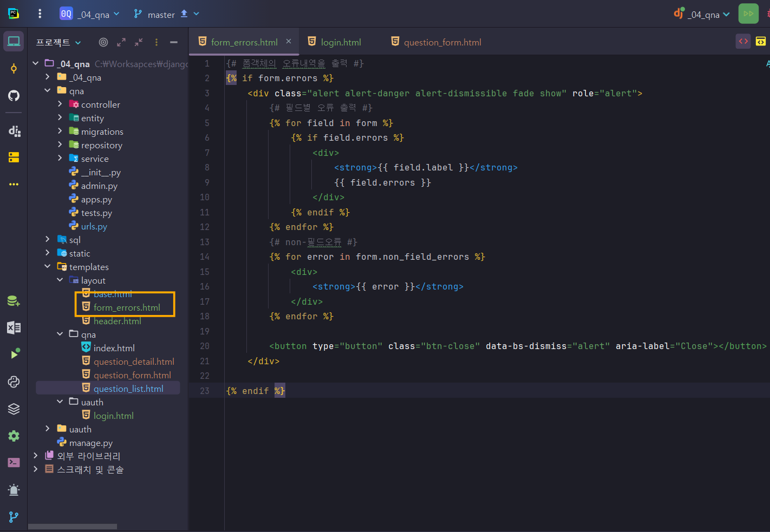The height and width of the screenshot is (532, 770).
Task: Select manage.py in project tree
Action: click(90, 443)
